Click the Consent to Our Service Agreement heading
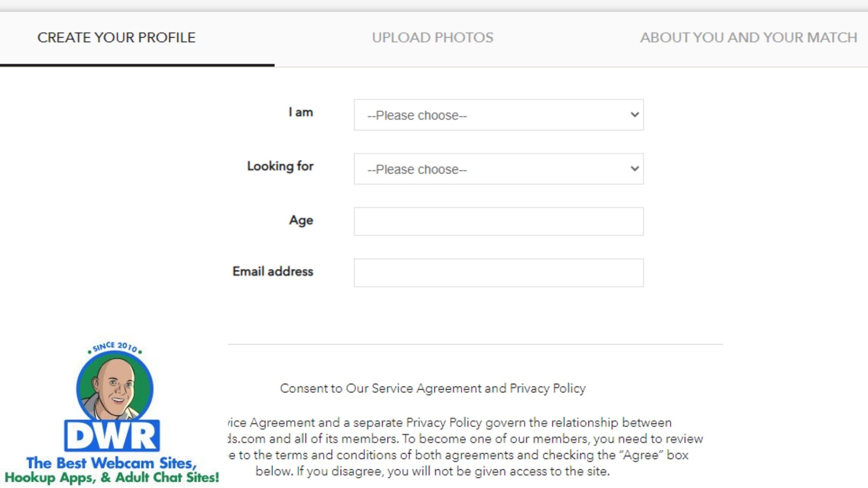This screenshot has height=488, width=868. 432,388
